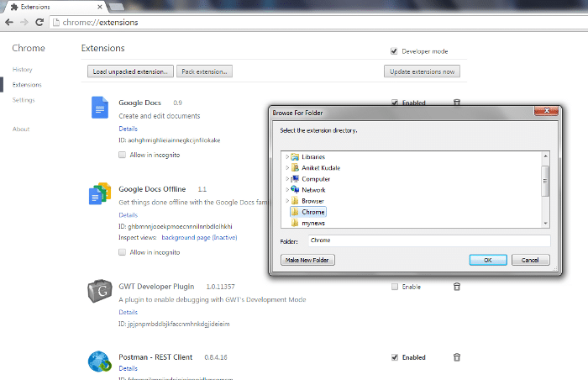Uncheck Enabled for Postman REST Client
588x380 pixels.
[395, 357]
